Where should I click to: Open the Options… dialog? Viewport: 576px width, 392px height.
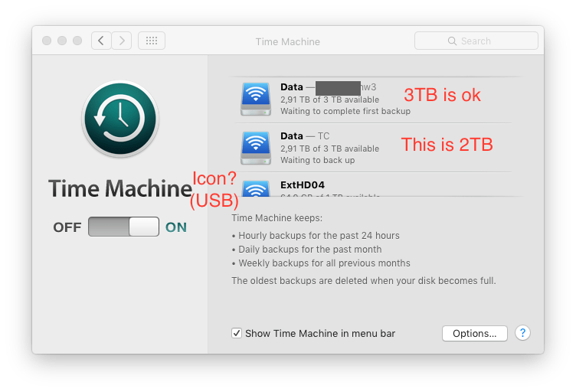coord(475,333)
